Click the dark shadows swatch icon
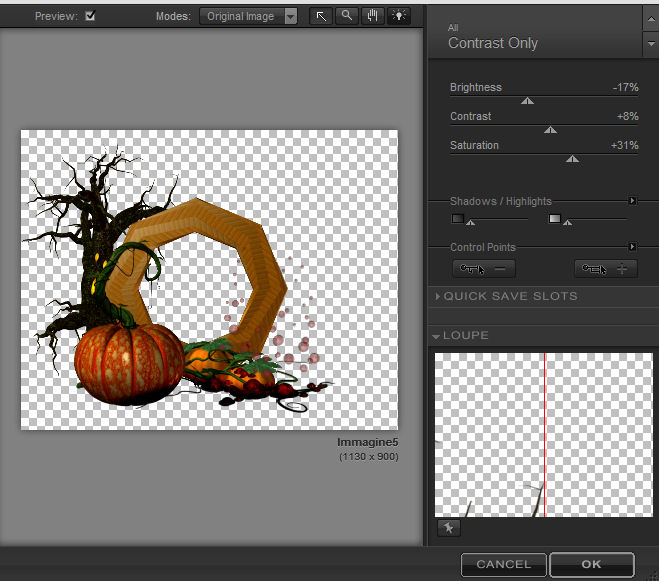Image resolution: width=659 pixels, height=581 pixels. [458, 218]
